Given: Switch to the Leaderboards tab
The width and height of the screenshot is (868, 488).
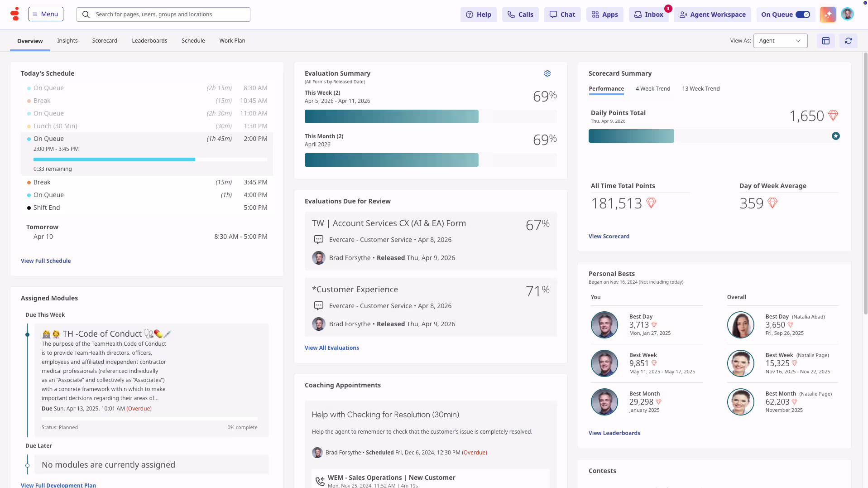Looking at the screenshot, I should (149, 41).
